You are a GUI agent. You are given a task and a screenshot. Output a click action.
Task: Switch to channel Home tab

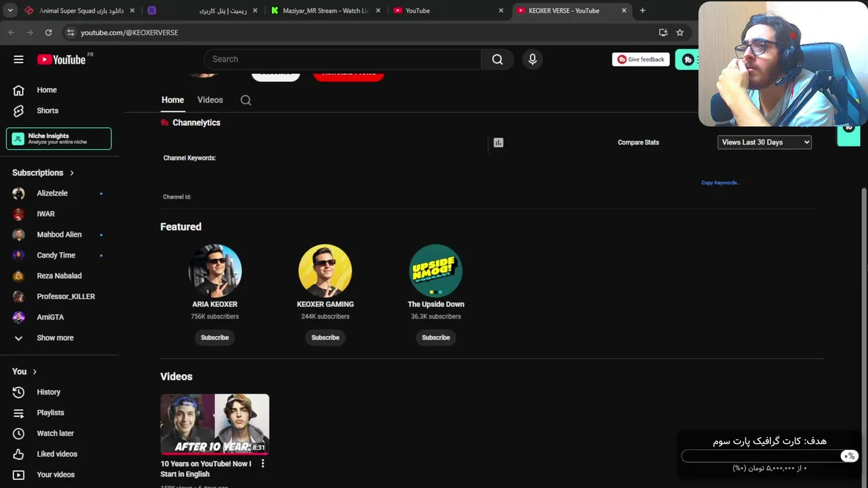tap(172, 100)
